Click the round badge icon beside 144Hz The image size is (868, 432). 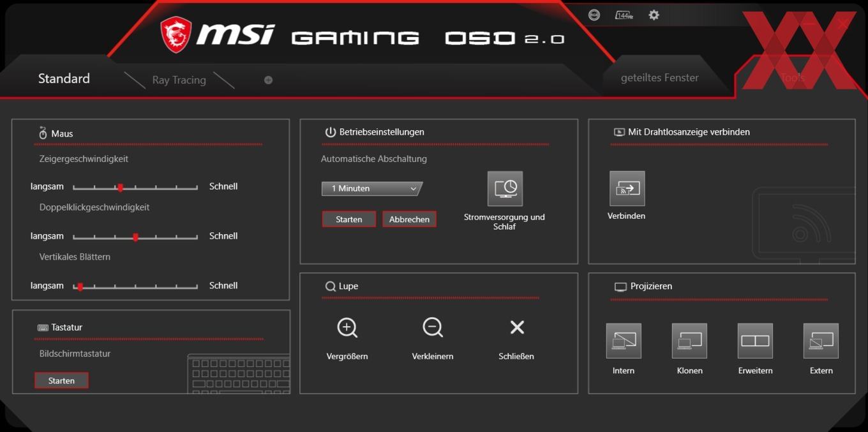(594, 15)
